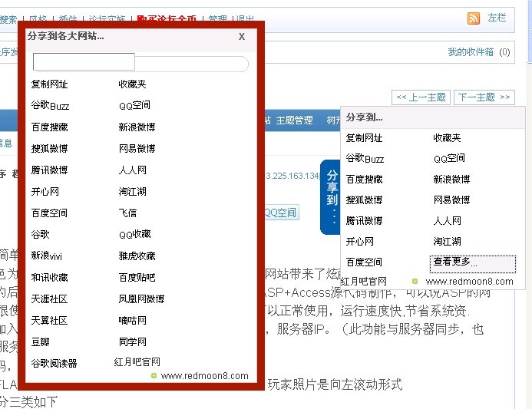Share to 新浪微博 in the large dialog

point(137,127)
